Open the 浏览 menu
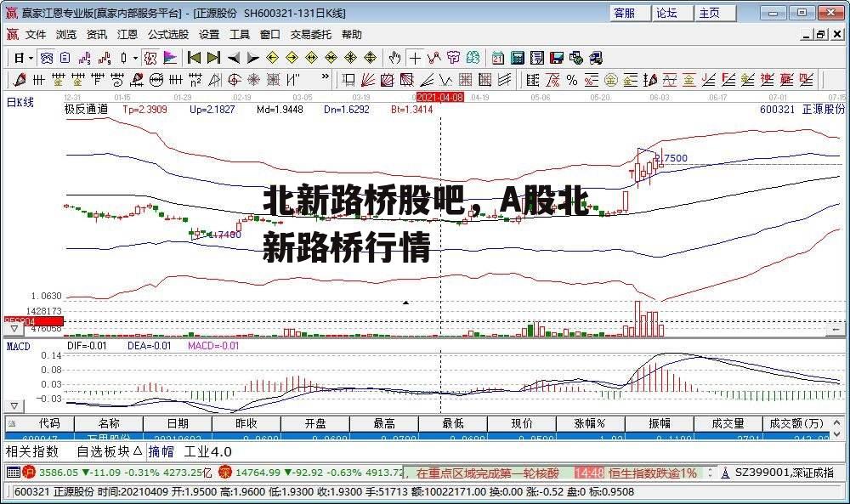 66,35
